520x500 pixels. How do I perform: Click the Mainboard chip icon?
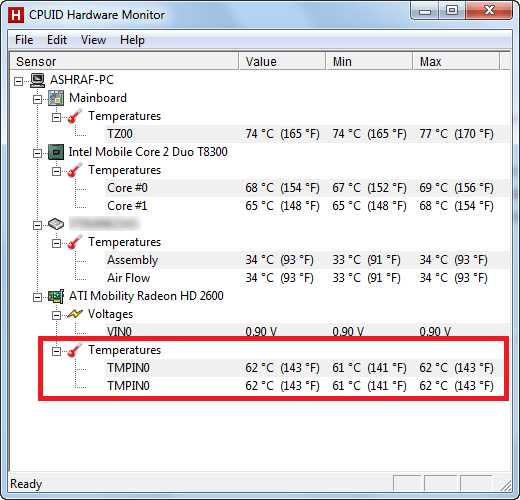click(56, 98)
